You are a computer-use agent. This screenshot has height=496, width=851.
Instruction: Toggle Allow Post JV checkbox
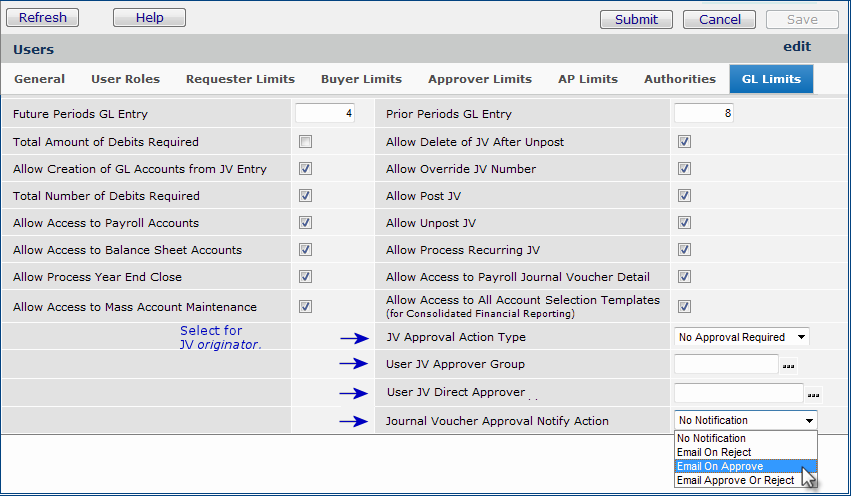(x=684, y=196)
